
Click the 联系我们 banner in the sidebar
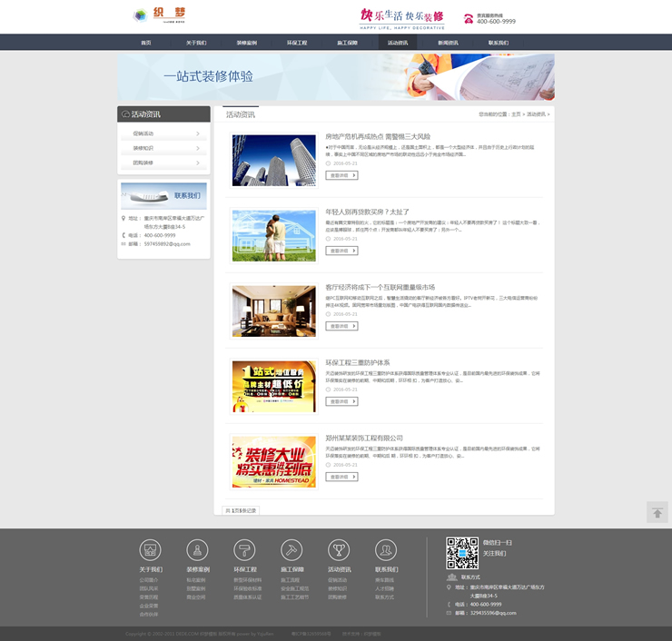[x=163, y=195]
